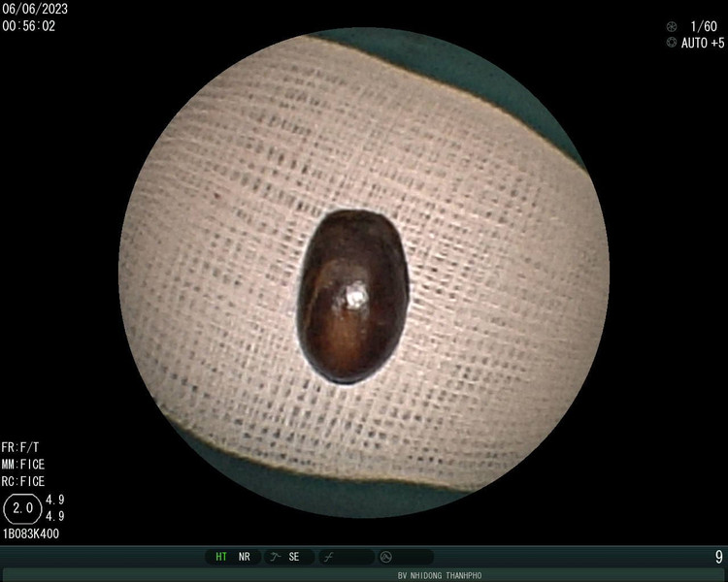Click the curve icon left of SE
The height and width of the screenshot is (582, 728).
tap(275, 557)
